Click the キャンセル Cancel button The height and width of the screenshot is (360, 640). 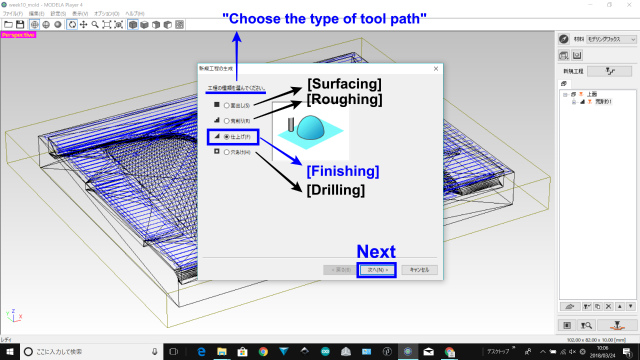(419, 270)
